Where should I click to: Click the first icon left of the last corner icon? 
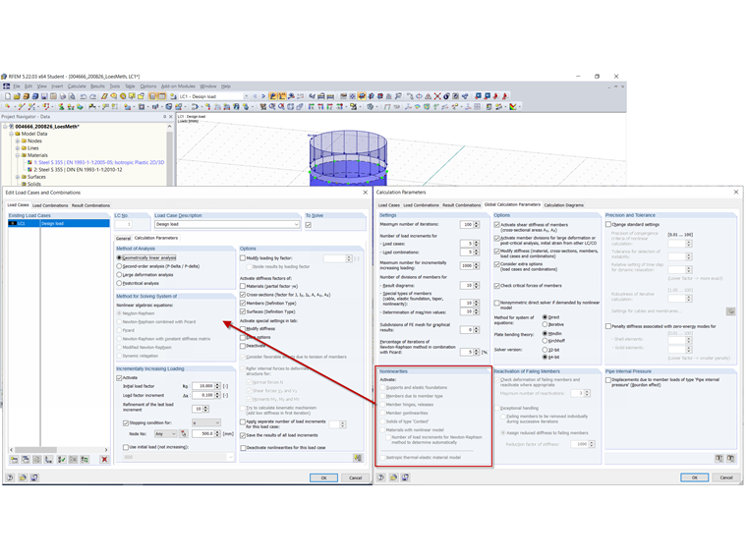718,458
